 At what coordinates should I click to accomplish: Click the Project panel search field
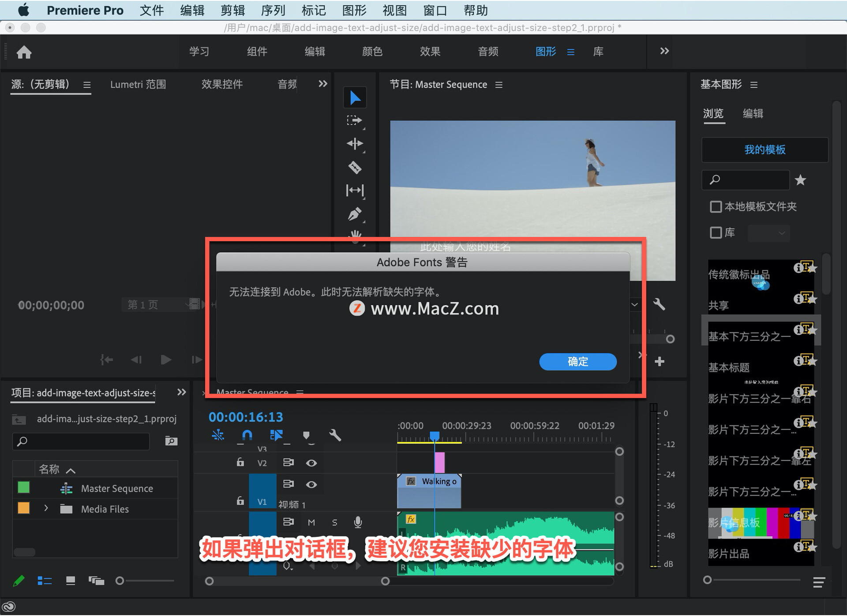pyautogui.click(x=81, y=441)
